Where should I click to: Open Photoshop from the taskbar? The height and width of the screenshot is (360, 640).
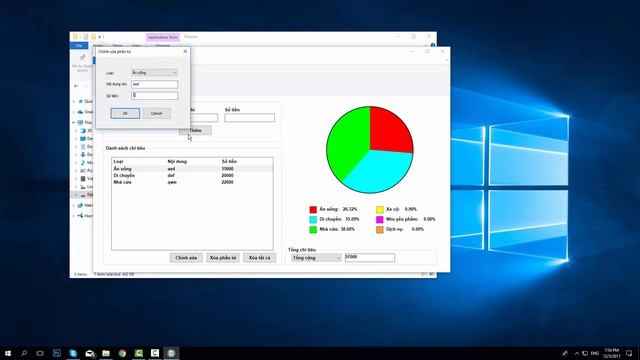click(x=57, y=353)
